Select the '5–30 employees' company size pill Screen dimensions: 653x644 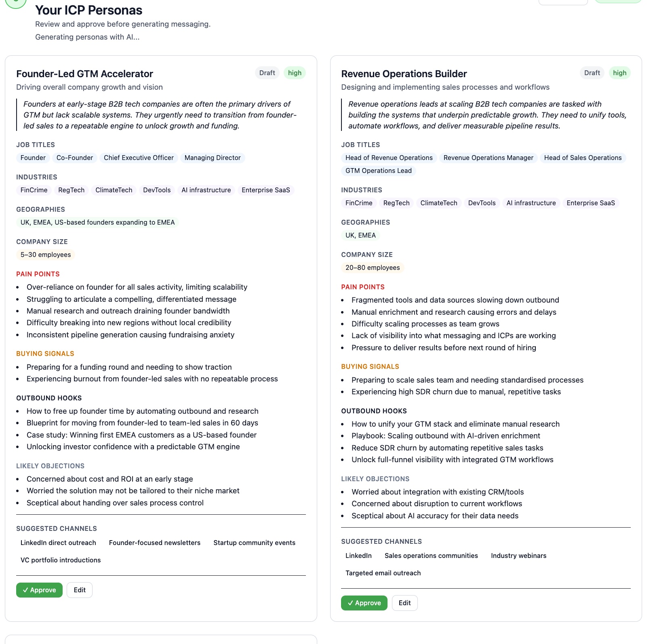46,255
